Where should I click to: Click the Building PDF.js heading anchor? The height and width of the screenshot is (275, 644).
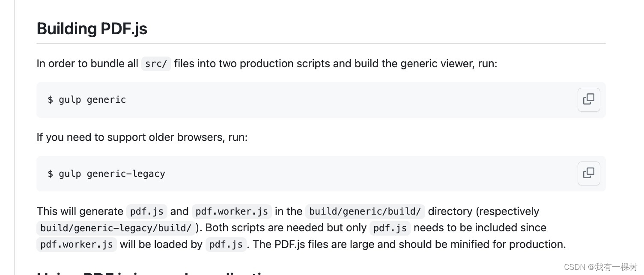tap(92, 29)
